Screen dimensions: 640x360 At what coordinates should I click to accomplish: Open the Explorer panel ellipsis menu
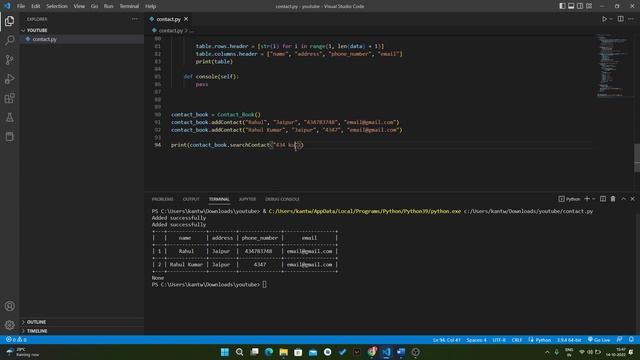pyautogui.click(x=135, y=19)
